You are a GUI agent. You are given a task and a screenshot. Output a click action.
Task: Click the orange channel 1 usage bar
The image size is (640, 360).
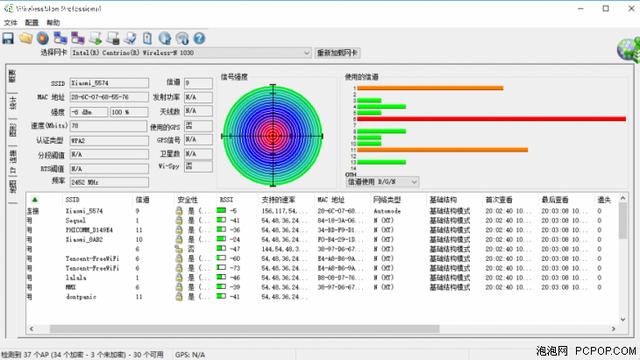(430, 88)
